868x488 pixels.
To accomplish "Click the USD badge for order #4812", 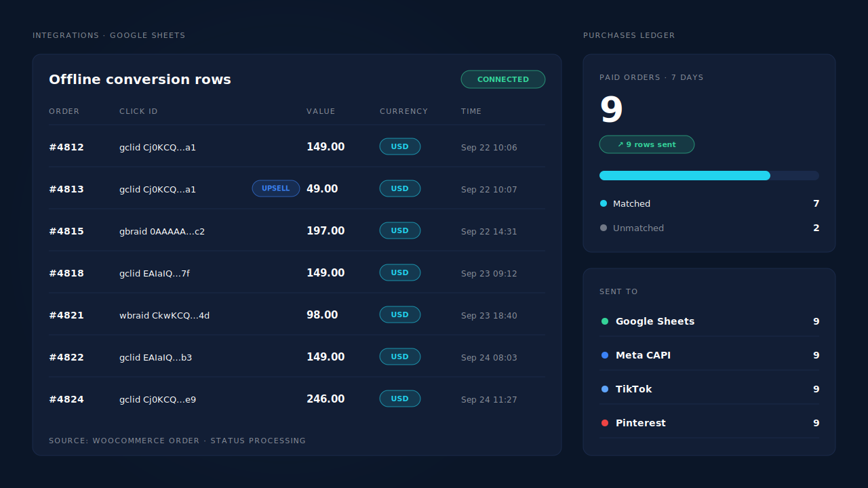I will coord(400,146).
